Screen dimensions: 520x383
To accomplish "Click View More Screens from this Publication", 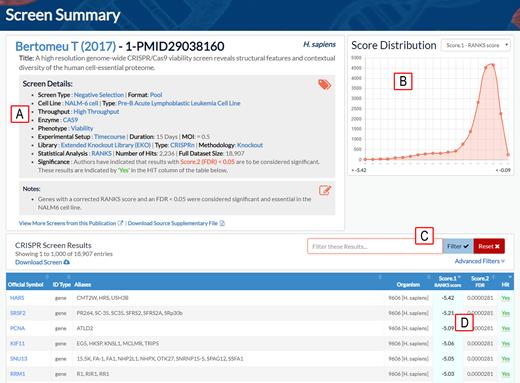I will tap(67, 223).
